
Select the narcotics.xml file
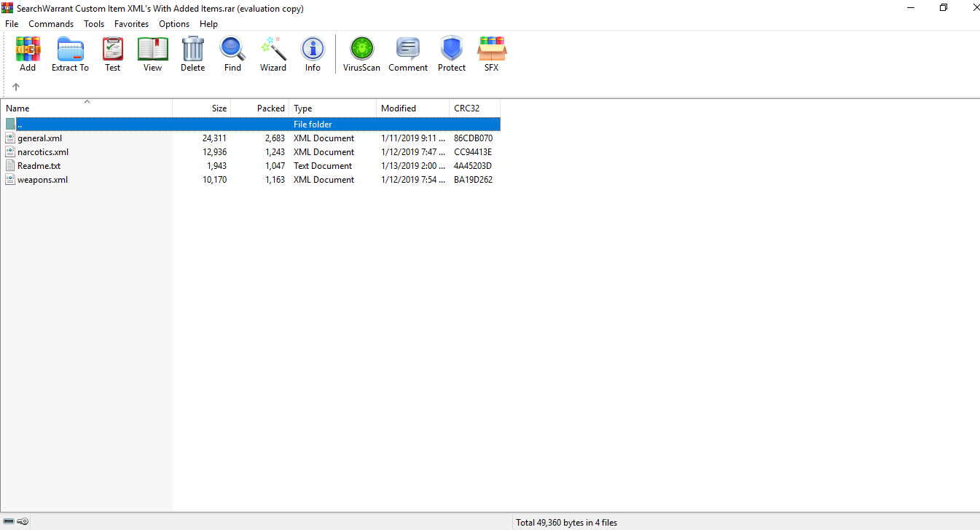pos(43,152)
